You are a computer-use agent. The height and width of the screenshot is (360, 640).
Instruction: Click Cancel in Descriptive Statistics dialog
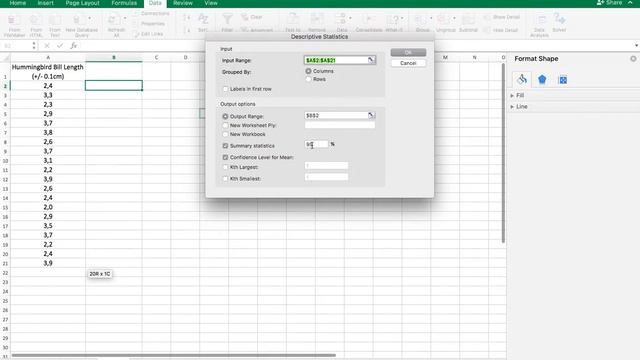408,63
